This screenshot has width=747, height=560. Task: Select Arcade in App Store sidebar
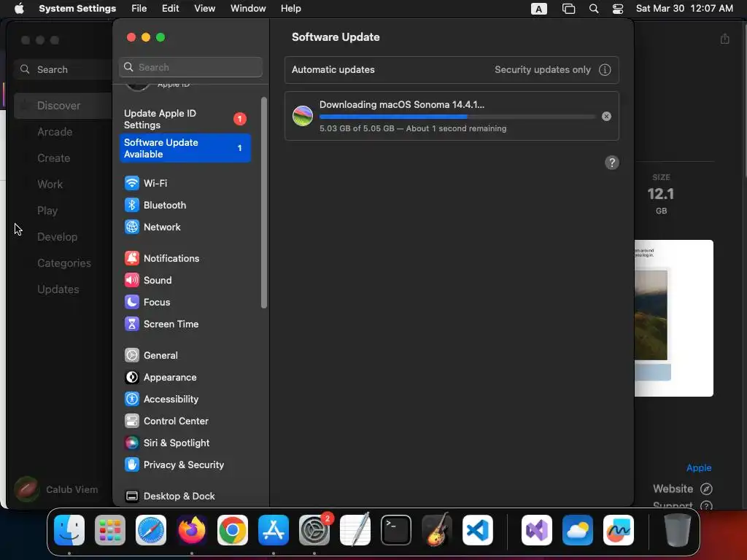(55, 132)
